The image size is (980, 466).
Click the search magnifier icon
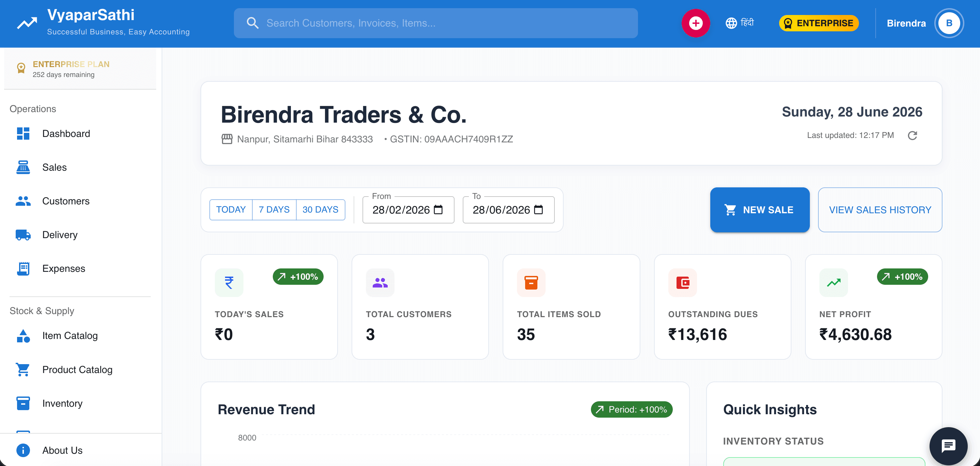(252, 23)
